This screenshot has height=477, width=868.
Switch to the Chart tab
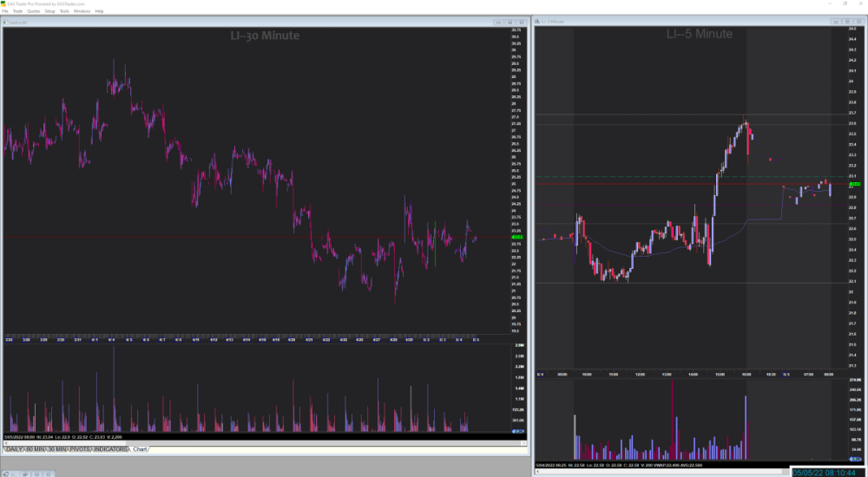[x=141, y=449]
